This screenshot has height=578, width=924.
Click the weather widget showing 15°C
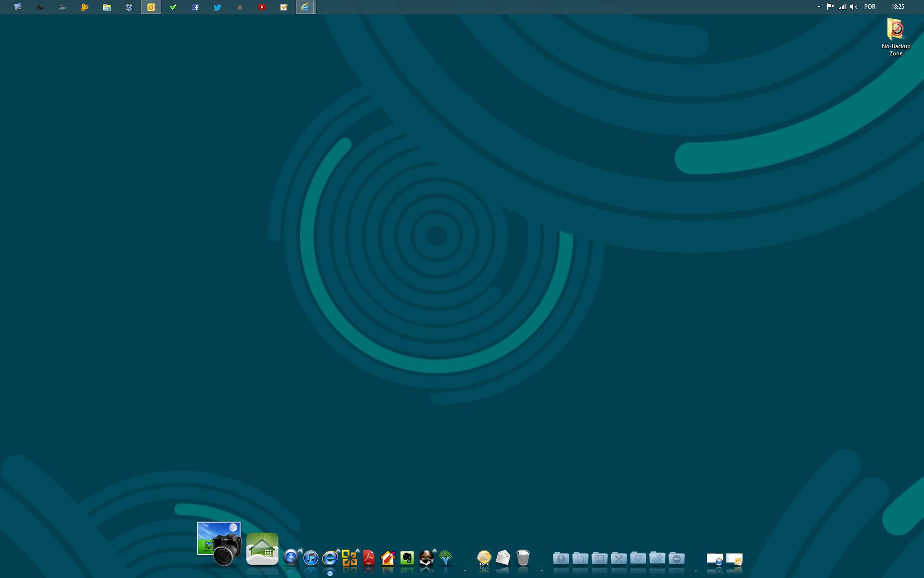(484, 558)
